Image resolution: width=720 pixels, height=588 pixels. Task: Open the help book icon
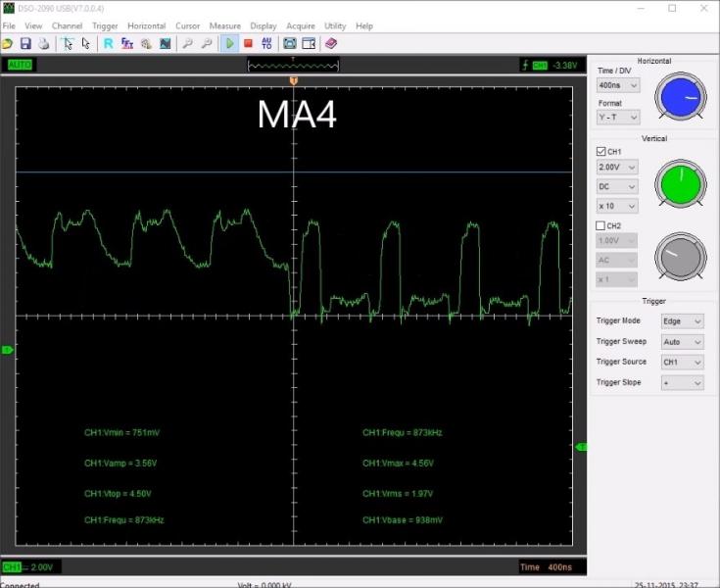click(330, 44)
